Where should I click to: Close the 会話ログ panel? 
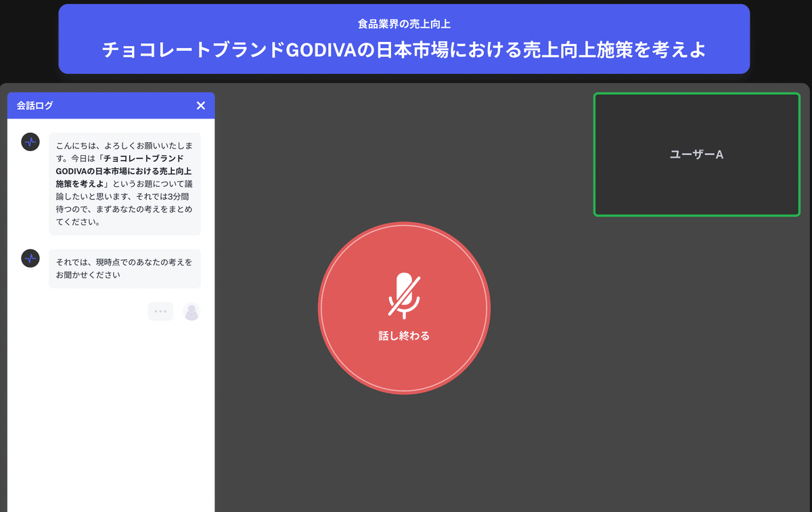point(200,106)
